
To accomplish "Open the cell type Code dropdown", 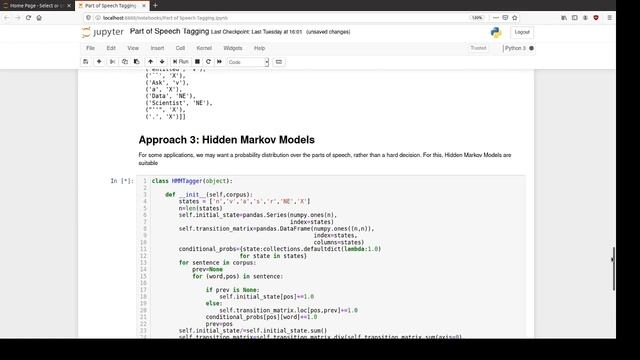I will click(x=248, y=62).
